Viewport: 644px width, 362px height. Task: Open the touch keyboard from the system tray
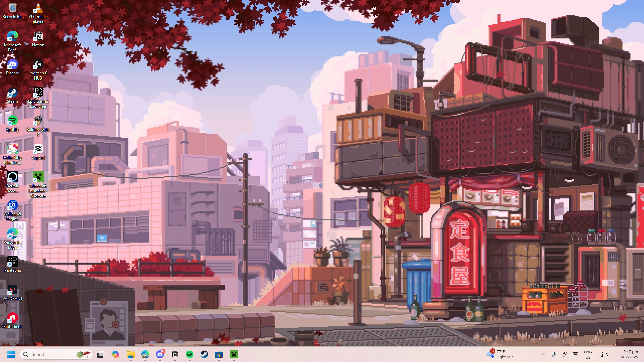(575, 354)
